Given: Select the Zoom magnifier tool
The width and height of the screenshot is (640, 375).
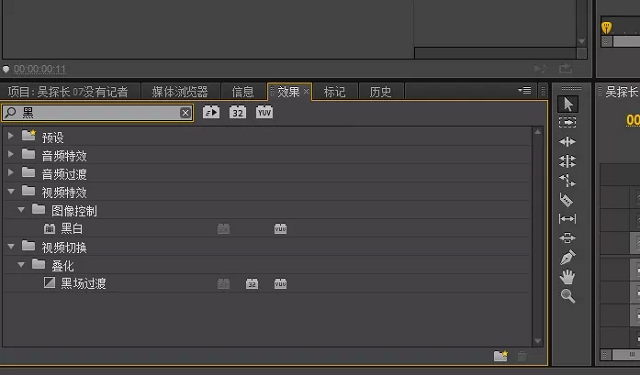Looking at the screenshot, I should (x=568, y=296).
